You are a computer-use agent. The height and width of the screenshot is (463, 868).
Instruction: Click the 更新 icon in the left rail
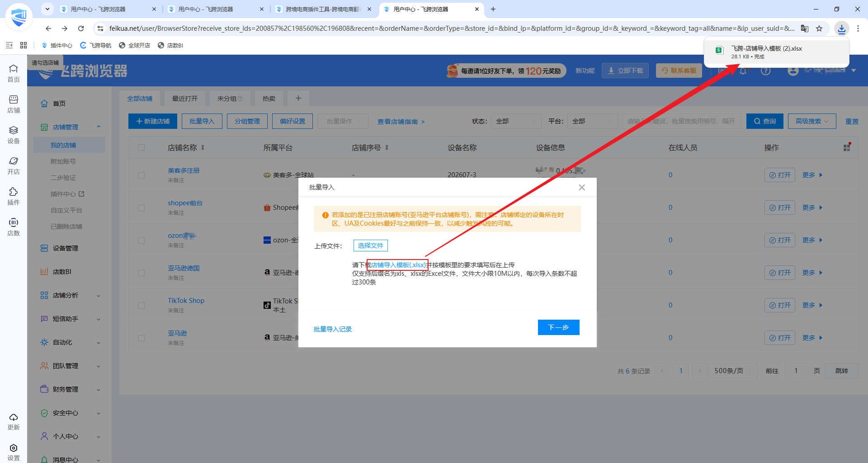14,421
